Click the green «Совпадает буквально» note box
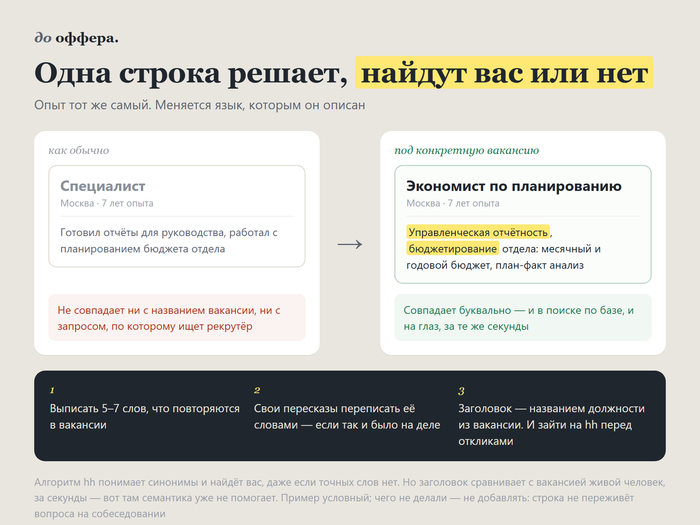Image resolution: width=700 pixels, height=525 pixels. pos(523,318)
